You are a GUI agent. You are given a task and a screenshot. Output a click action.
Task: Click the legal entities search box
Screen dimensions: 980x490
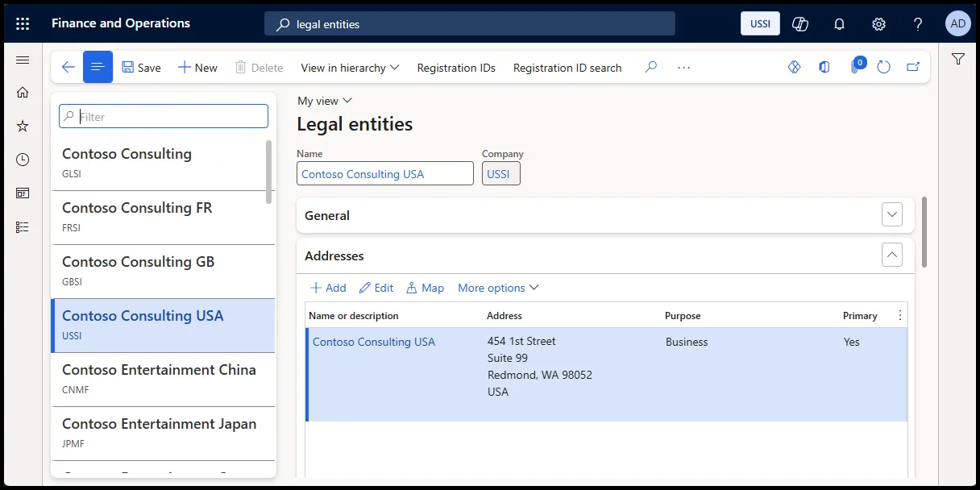tap(470, 24)
